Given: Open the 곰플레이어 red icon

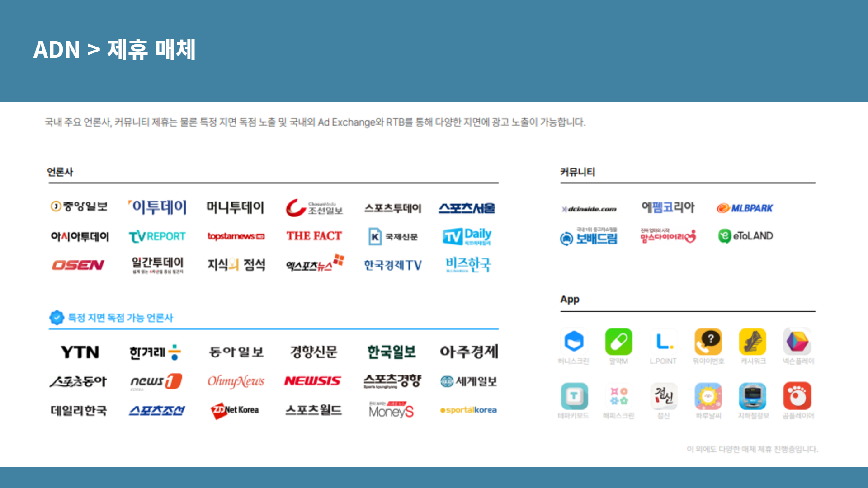Looking at the screenshot, I should pyautogui.click(x=797, y=396).
